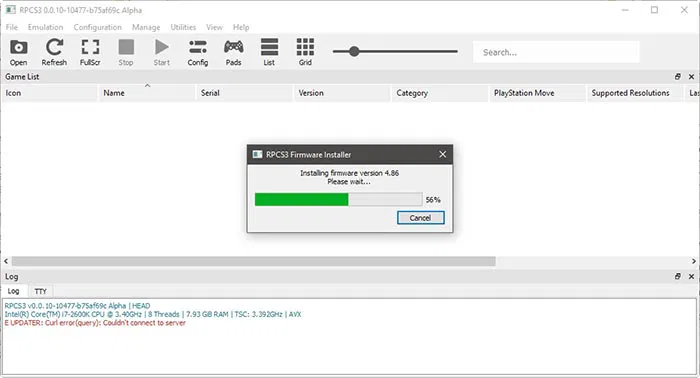Viewport: 700px width, 378px height.
Task: Cancel the firmware installation
Action: pos(421,218)
